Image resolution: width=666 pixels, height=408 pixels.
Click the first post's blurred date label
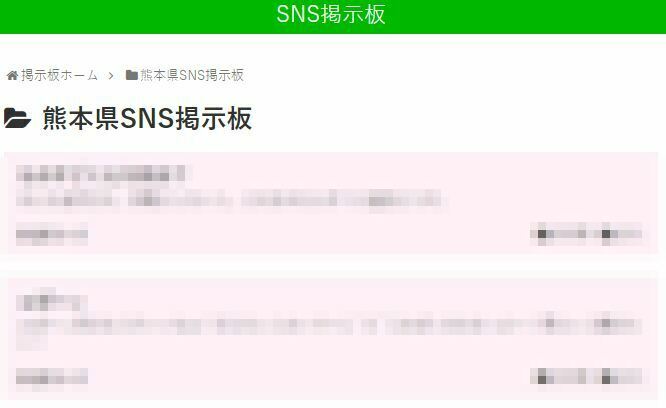pos(52,234)
